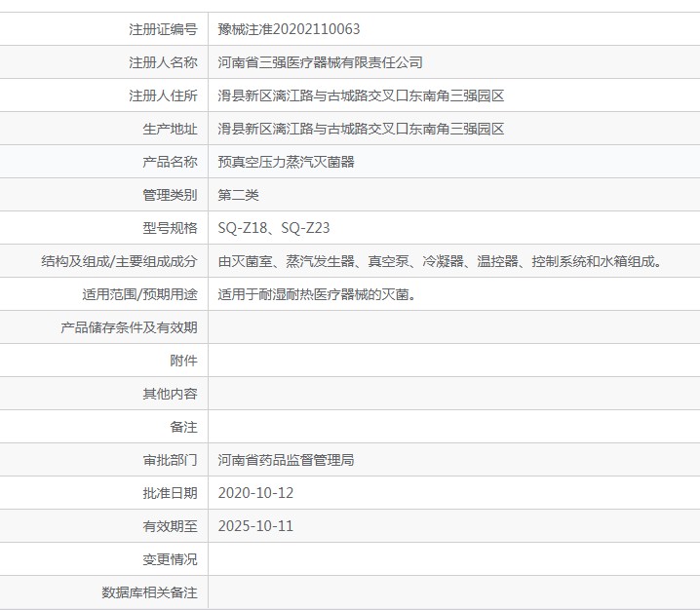Click the 注册人住所 address value
Screen dimensions: 700x610
click(x=361, y=95)
